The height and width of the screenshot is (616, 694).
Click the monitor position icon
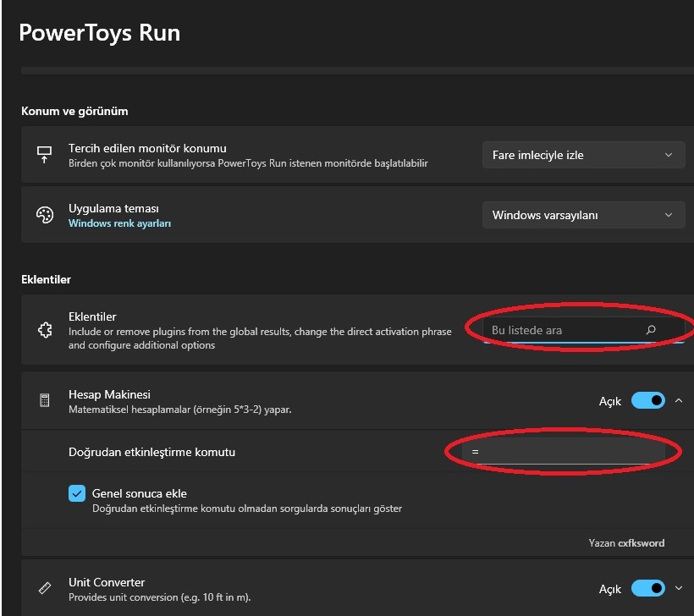tap(44, 155)
